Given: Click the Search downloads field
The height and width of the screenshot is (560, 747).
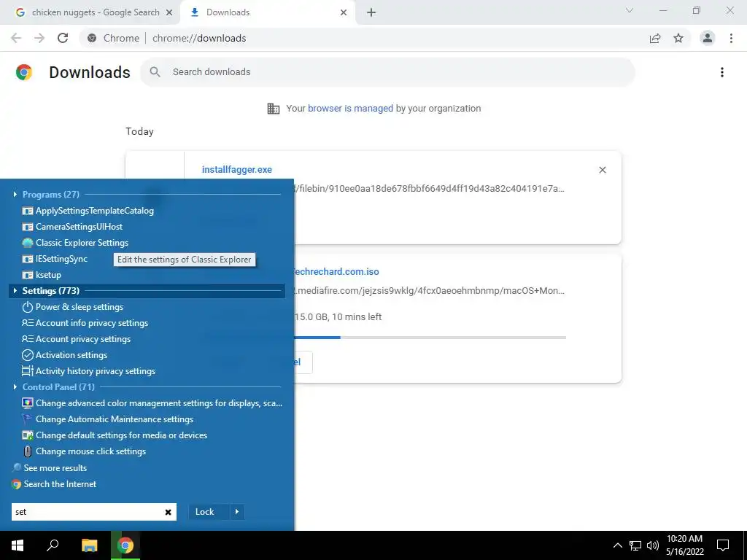Looking at the screenshot, I should point(387,72).
